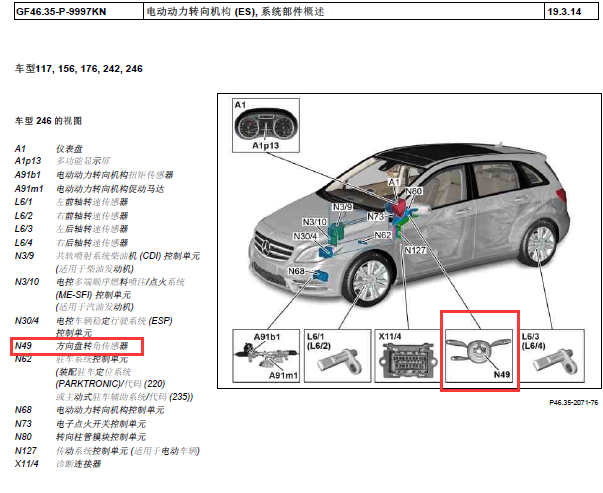This screenshot has height=493, width=603.
Task: Click legend entry L6/4 右后轴转速传感器
Action: tap(72, 243)
